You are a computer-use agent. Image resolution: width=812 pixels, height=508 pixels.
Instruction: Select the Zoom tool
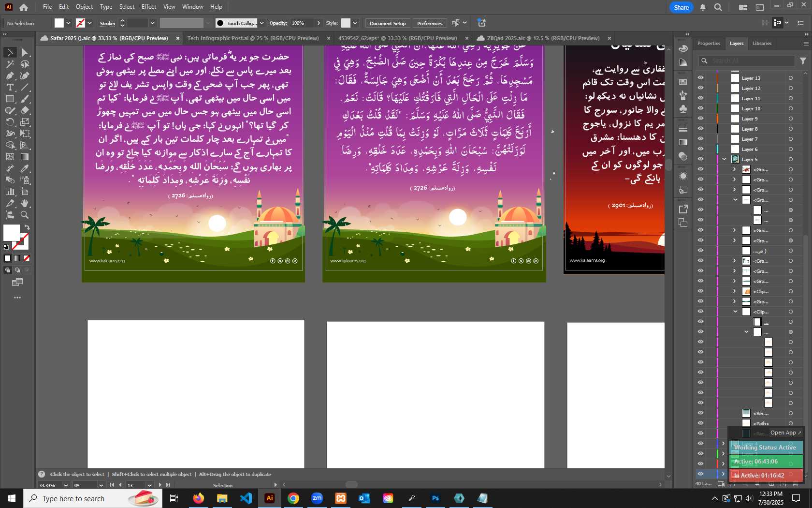25,215
